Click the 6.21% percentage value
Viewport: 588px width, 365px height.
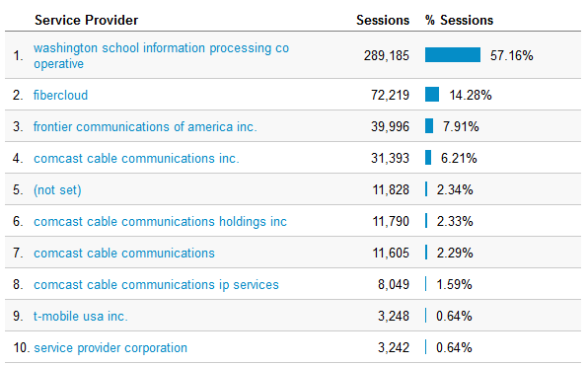[x=459, y=158]
